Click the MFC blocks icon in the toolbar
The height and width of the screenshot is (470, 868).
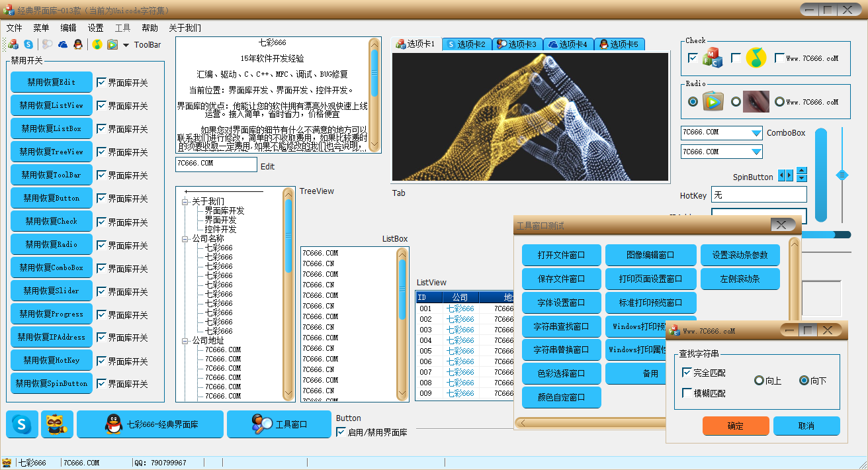tap(13, 44)
